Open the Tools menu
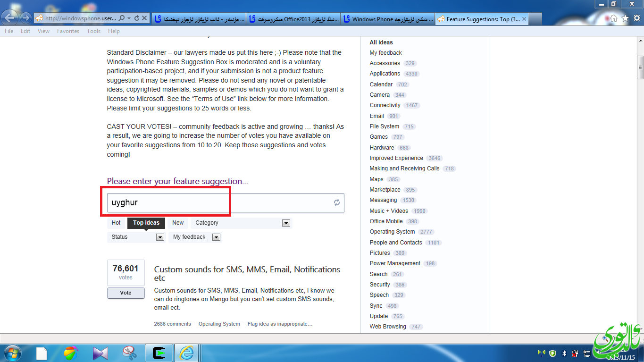Image resolution: width=644 pixels, height=362 pixels. pyautogui.click(x=93, y=31)
